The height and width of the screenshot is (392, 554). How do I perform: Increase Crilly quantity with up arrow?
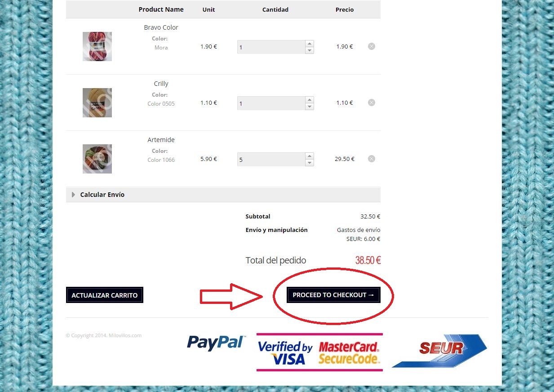click(309, 100)
